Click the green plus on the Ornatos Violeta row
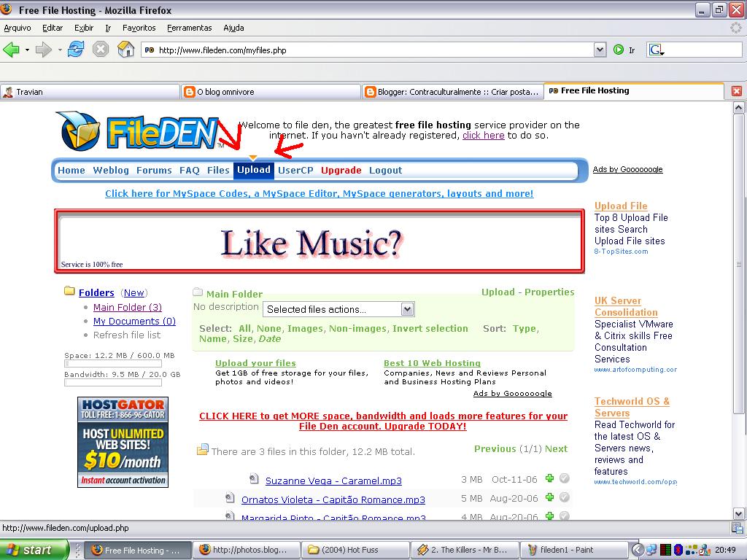 (x=550, y=497)
